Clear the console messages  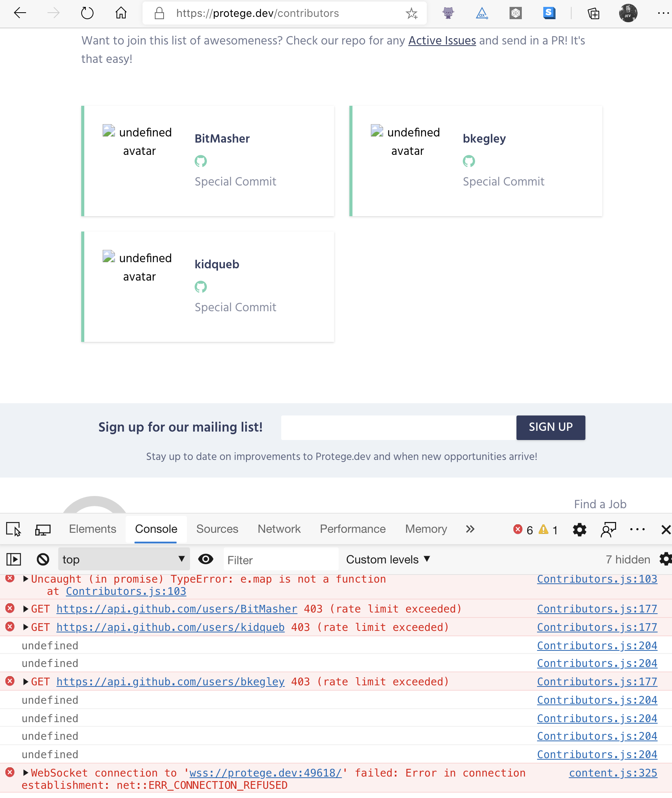click(x=43, y=559)
